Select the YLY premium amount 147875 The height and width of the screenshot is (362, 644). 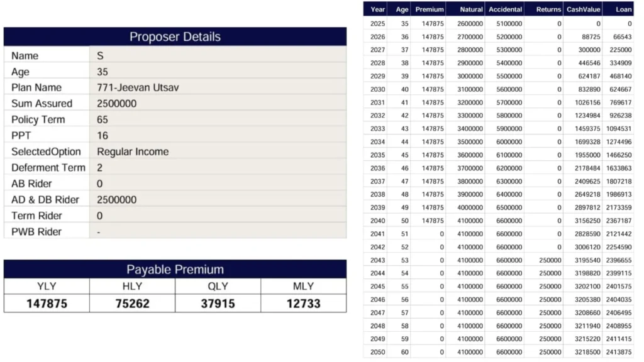point(47,304)
